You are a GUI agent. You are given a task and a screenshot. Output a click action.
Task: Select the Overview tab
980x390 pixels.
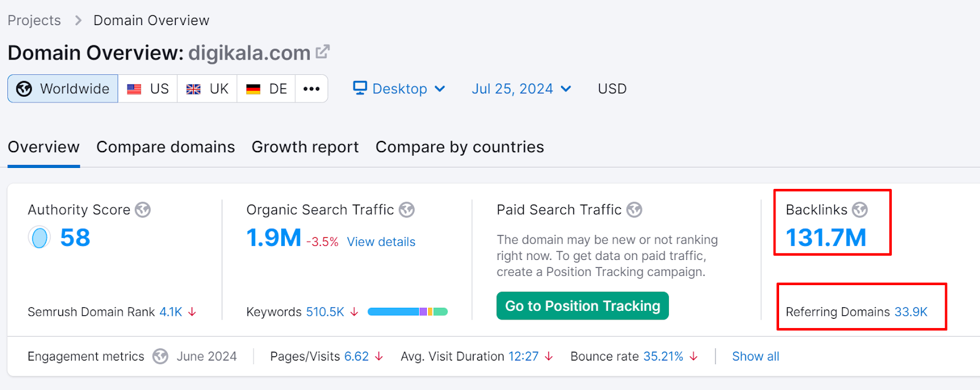[43, 147]
